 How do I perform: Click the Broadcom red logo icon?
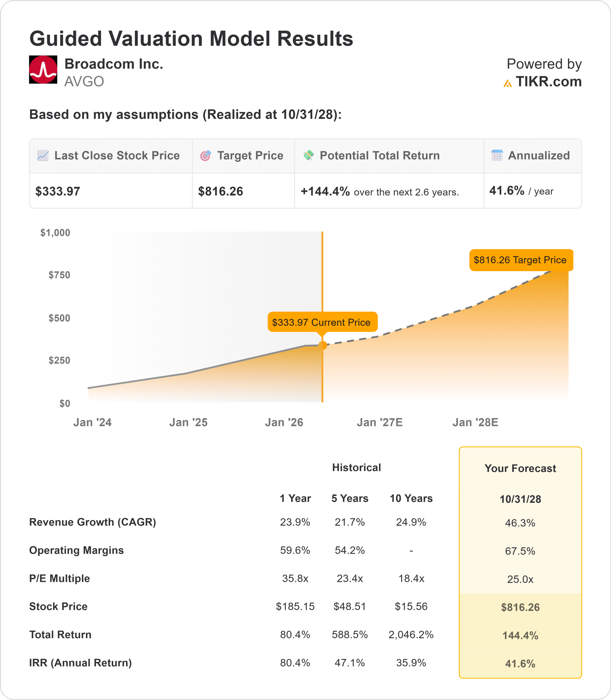[x=43, y=69]
